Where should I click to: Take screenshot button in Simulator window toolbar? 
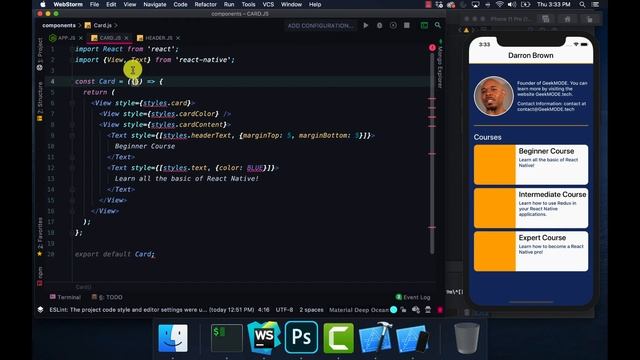pyautogui.click(x=546, y=19)
